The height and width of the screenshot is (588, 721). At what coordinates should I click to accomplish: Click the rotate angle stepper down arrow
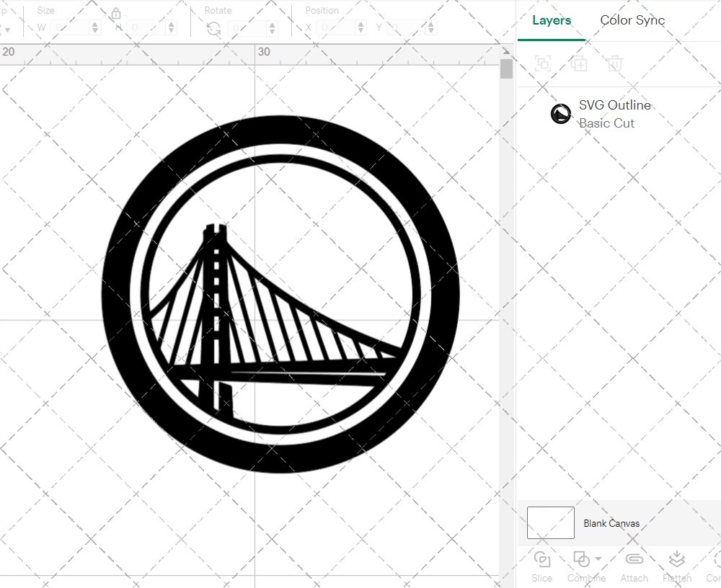click(271, 30)
